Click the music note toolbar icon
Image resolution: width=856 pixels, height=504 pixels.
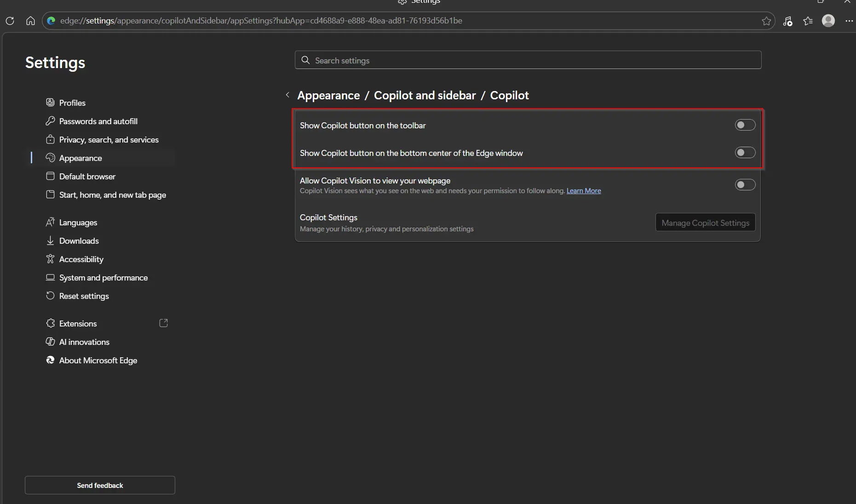787,21
